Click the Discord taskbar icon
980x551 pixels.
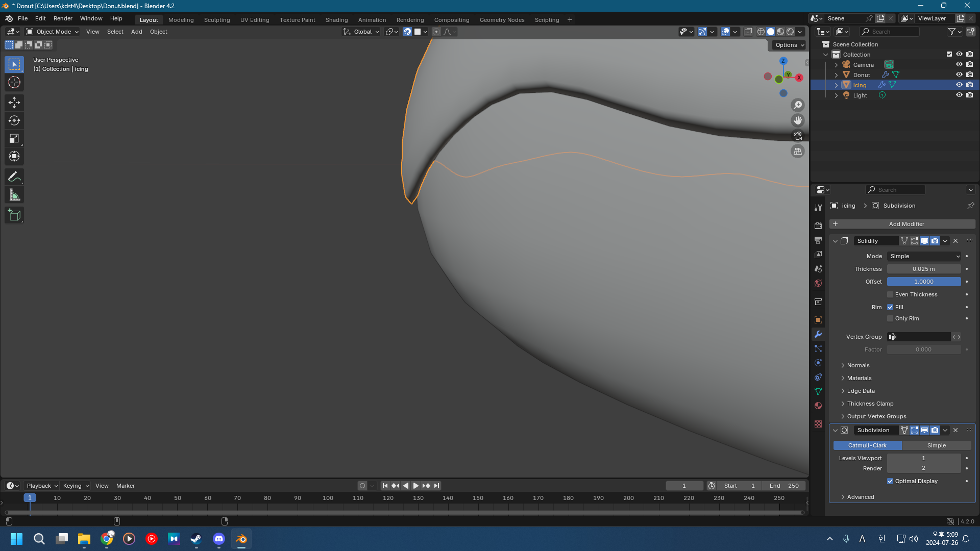(x=219, y=539)
